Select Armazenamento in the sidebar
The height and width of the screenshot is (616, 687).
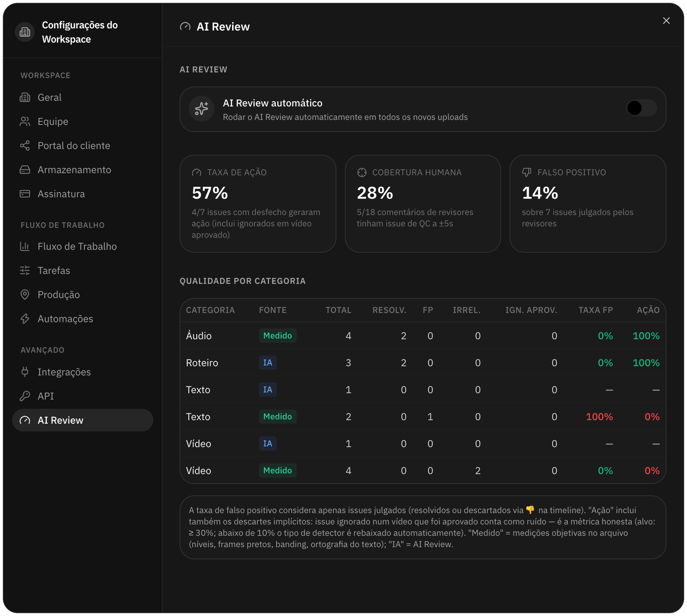pyautogui.click(x=83, y=170)
